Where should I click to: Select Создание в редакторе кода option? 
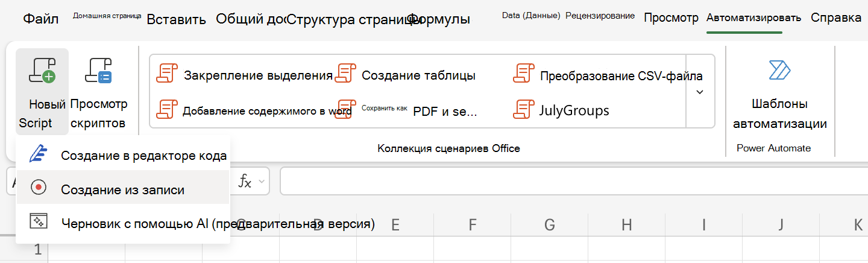coord(123,156)
